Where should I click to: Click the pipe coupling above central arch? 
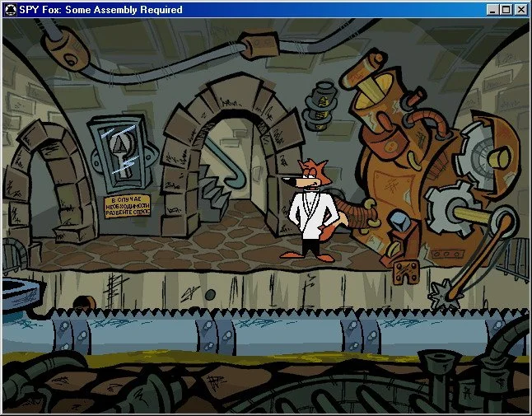[x=259, y=45]
